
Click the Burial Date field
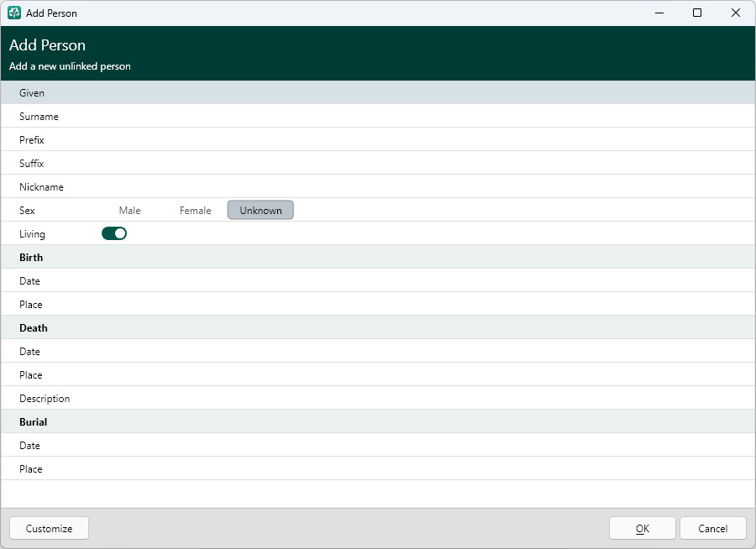378,446
